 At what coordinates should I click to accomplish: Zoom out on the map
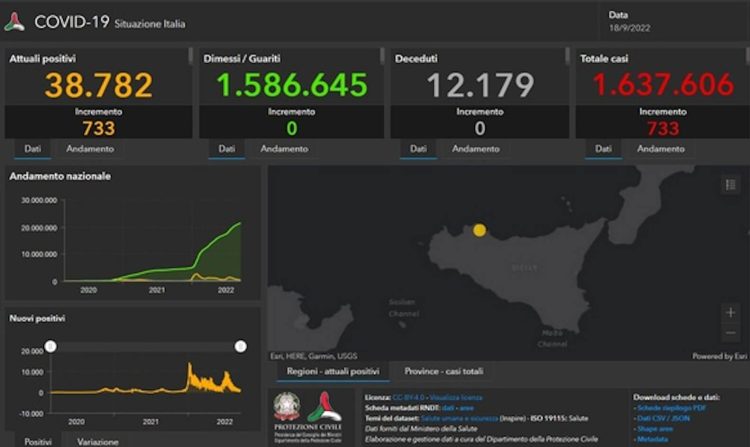(x=731, y=334)
